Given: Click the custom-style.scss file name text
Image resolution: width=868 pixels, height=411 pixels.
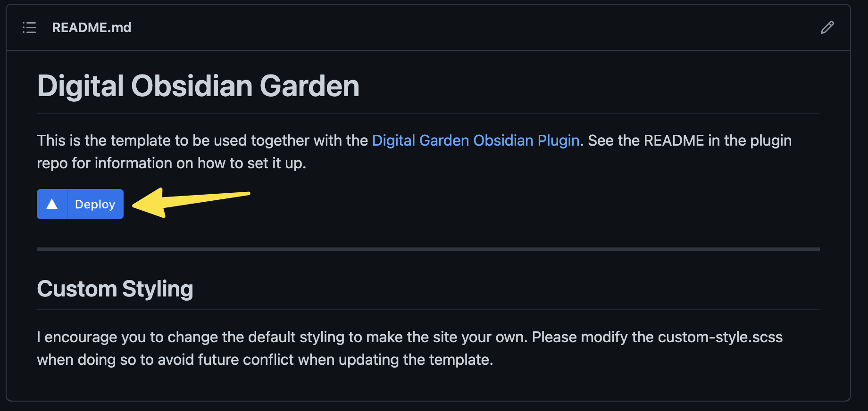Looking at the screenshot, I should (x=720, y=337).
